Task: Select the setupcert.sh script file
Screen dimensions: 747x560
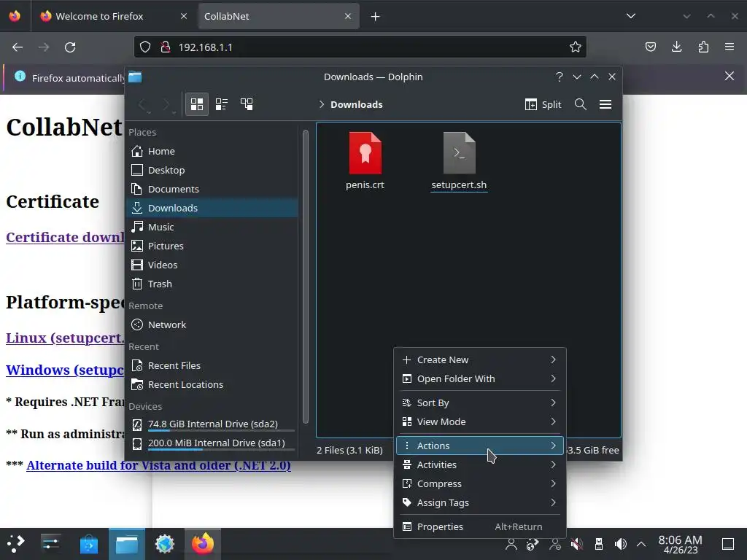Action: coord(459,161)
